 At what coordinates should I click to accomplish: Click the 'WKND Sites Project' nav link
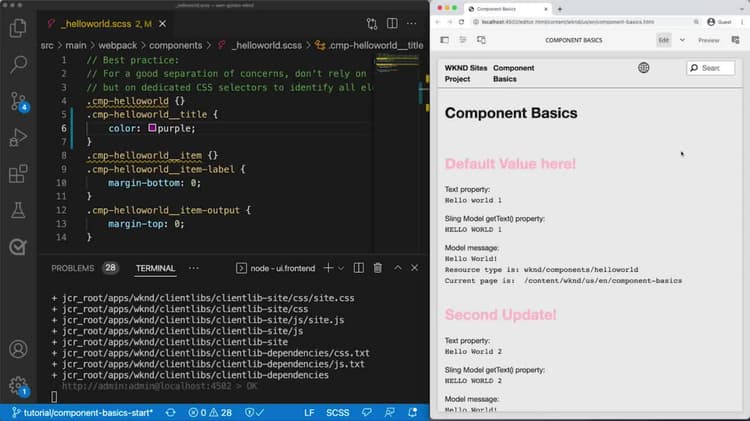point(466,73)
